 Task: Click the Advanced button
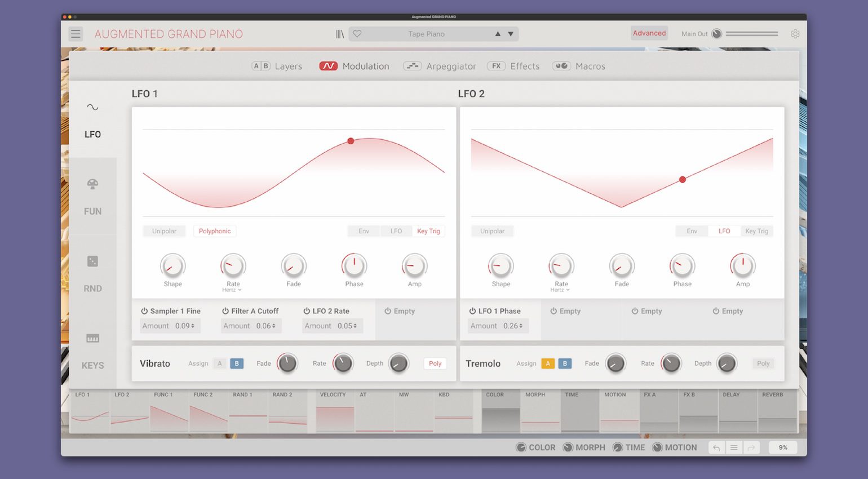pos(649,33)
